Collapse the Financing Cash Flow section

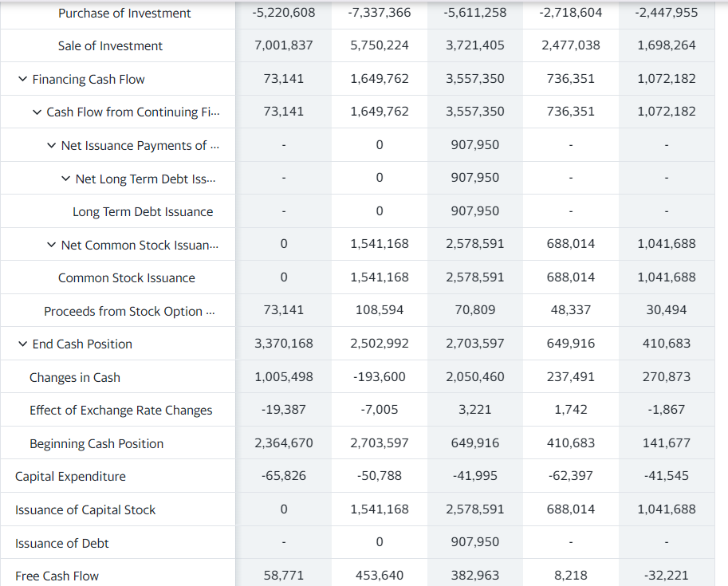point(22,79)
